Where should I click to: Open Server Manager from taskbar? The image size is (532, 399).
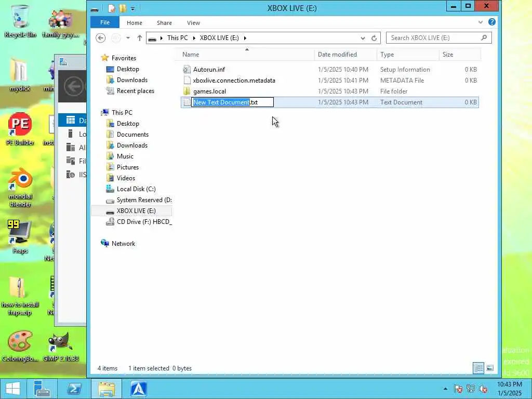pyautogui.click(x=42, y=389)
